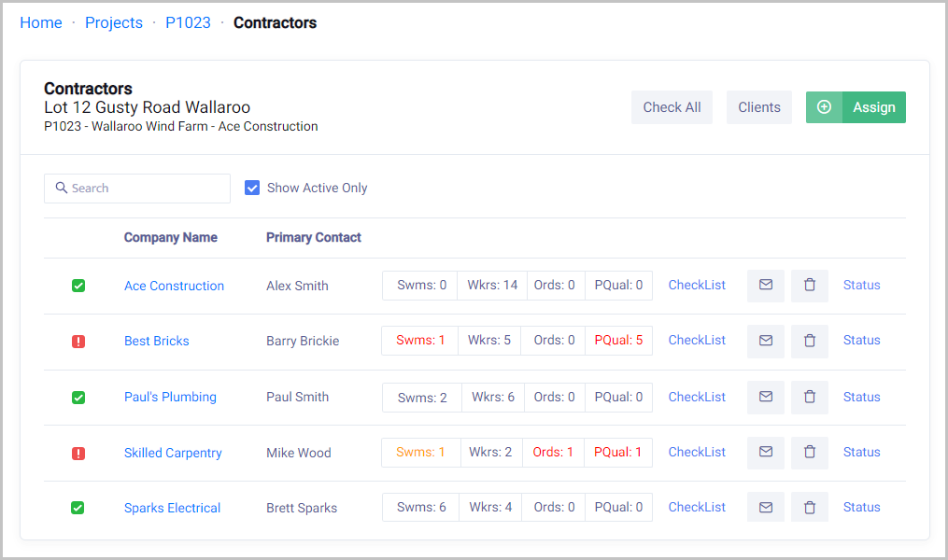Viewport: 948px width, 560px height.
Task: Click the email icon for Ace Construction
Action: click(766, 286)
